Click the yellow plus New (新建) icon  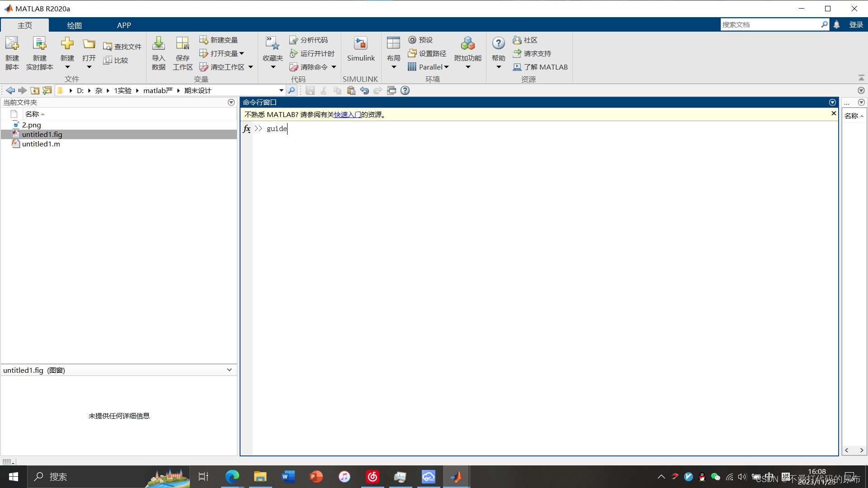click(x=67, y=44)
